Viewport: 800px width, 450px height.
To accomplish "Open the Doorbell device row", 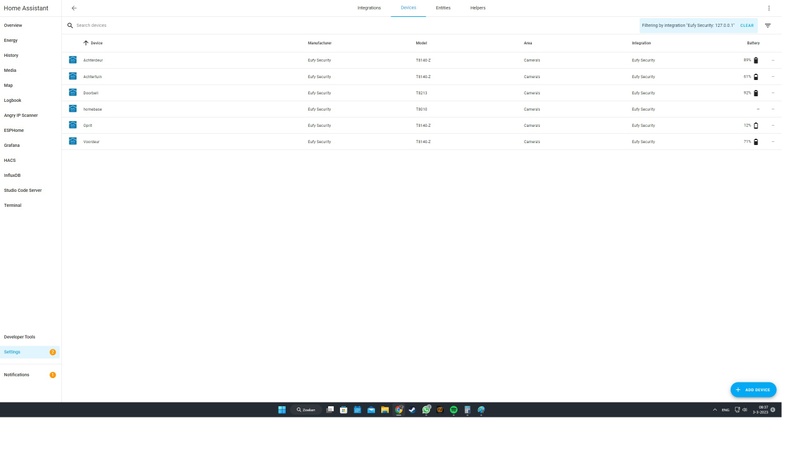I will 421,93.
